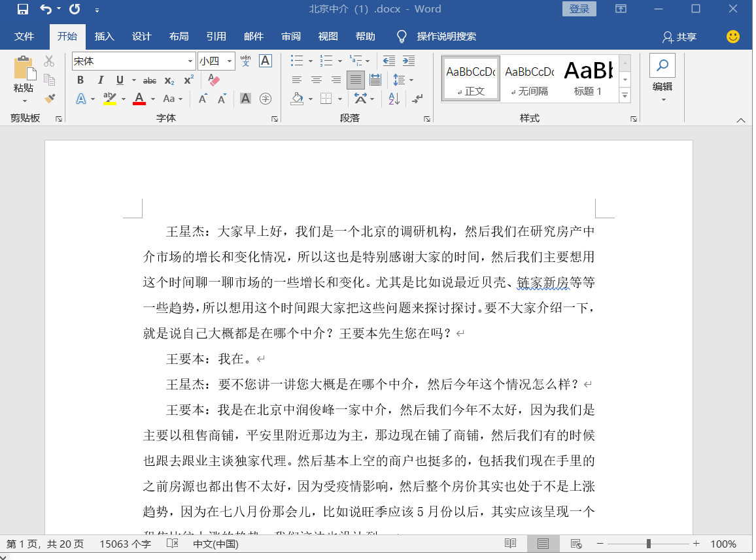Click the Format Painter brush icon
The height and width of the screenshot is (560, 756).
click(50, 98)
